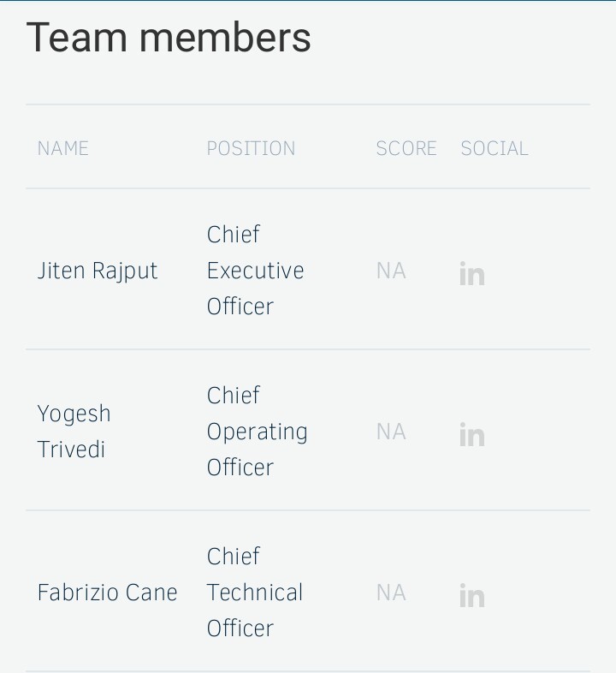Open Jiten Rajput's LinkedIn icon

tap(472, 273)
